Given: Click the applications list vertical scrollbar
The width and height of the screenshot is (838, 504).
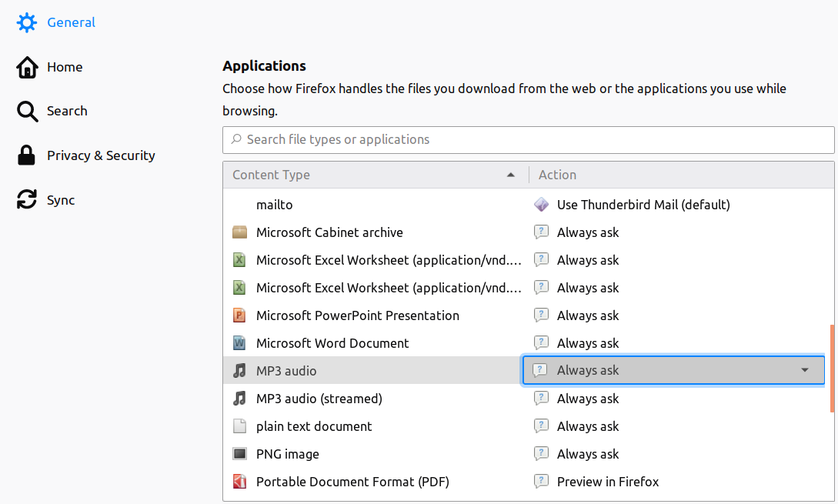Looking at the screenshot, I should pyautogui.click(x=832, y=369).
